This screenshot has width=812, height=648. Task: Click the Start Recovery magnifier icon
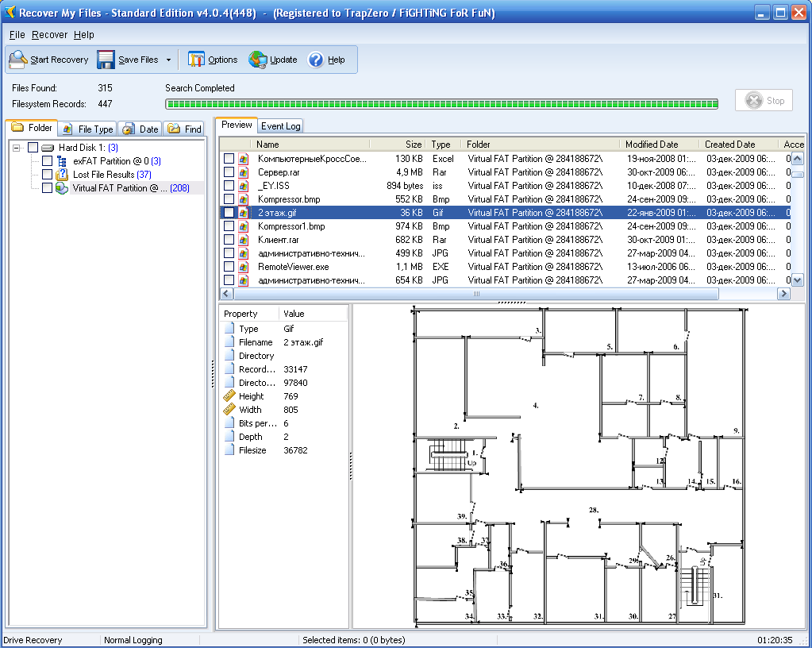[x=18, y=60]
